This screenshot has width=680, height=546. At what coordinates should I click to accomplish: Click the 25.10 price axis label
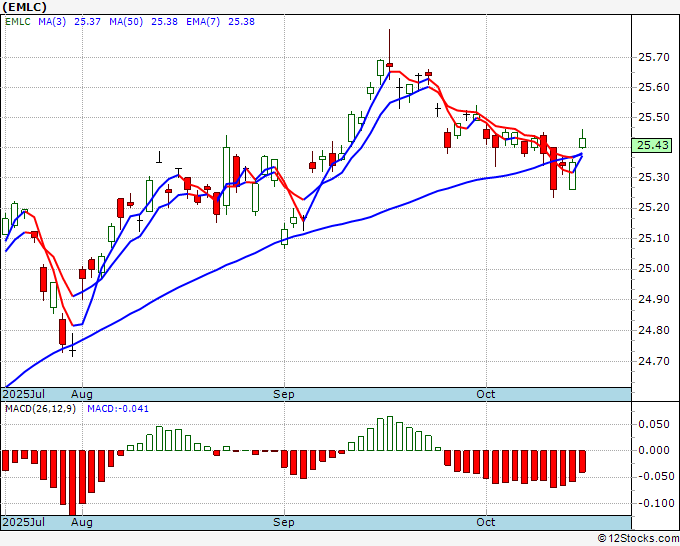tap(653, 238)
